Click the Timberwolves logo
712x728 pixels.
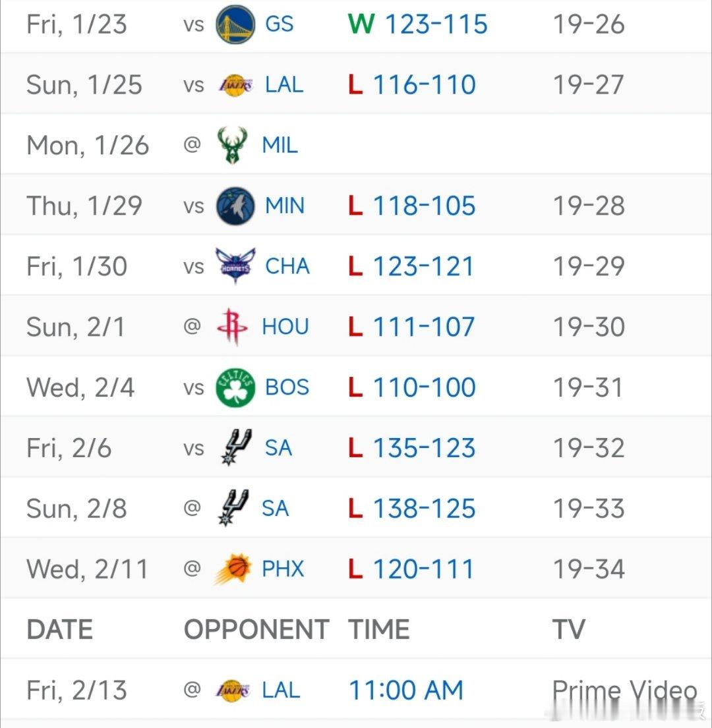point(235,206)
